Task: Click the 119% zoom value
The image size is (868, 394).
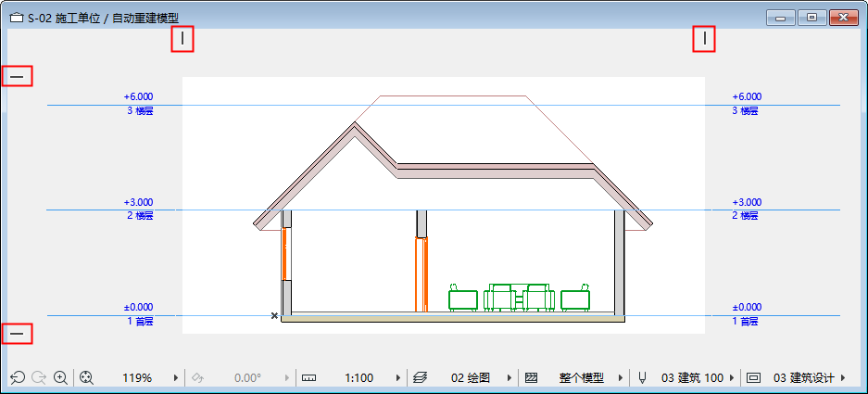Action: pos(137,378)
